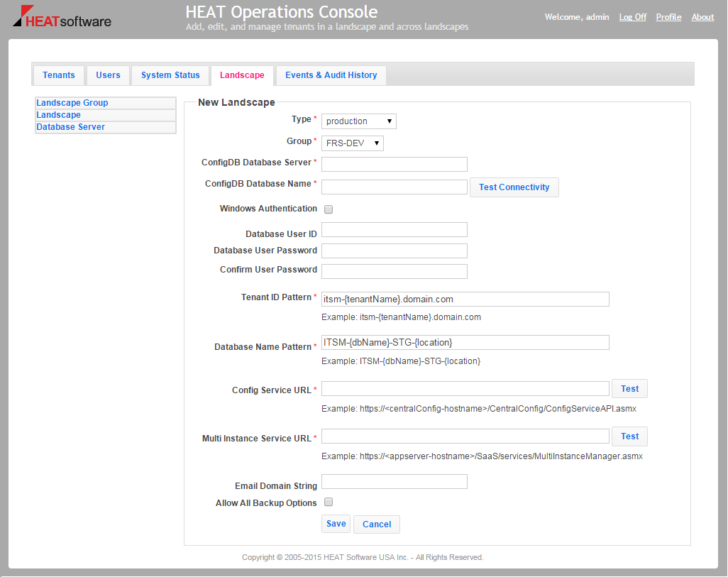Select Database Server in the sidebar

70,126
